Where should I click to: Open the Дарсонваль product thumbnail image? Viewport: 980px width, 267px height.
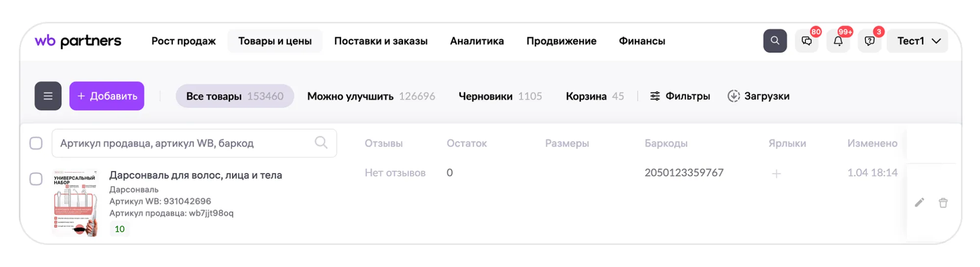tap(75, 203)
